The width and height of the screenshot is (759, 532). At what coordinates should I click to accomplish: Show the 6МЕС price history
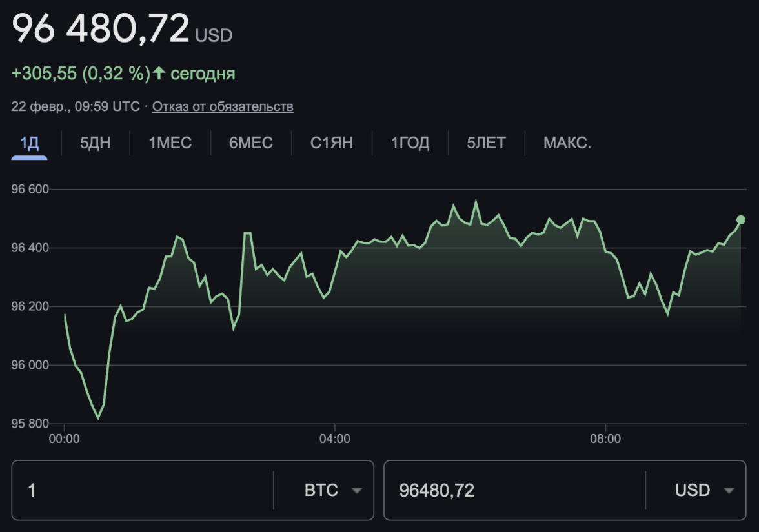tap(251, 143)
